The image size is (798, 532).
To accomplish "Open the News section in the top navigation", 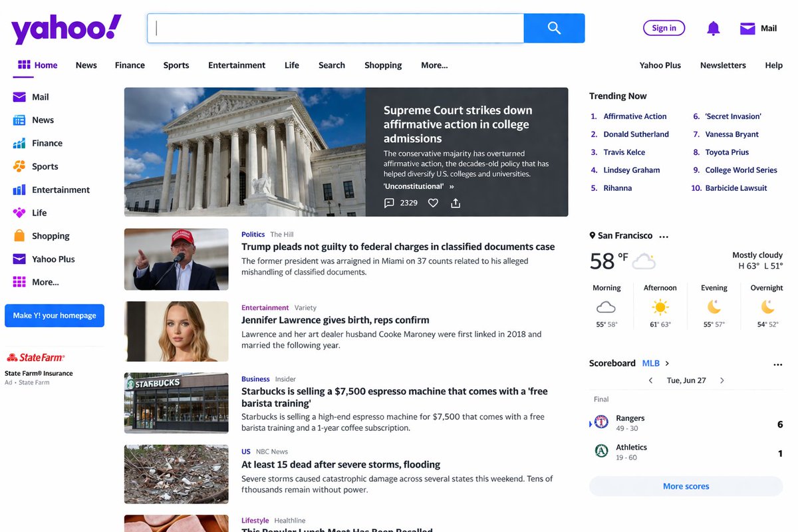I will pyautogui.click(x=86, y=65).
